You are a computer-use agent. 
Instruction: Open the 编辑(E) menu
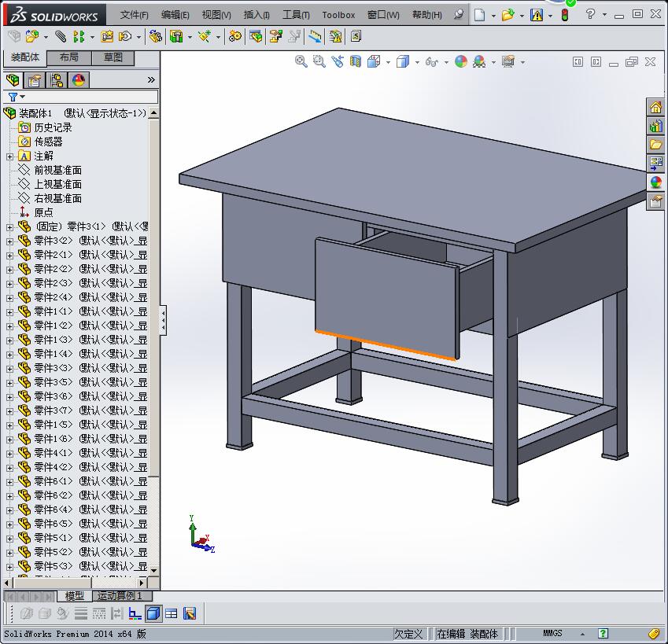[175, 15]
